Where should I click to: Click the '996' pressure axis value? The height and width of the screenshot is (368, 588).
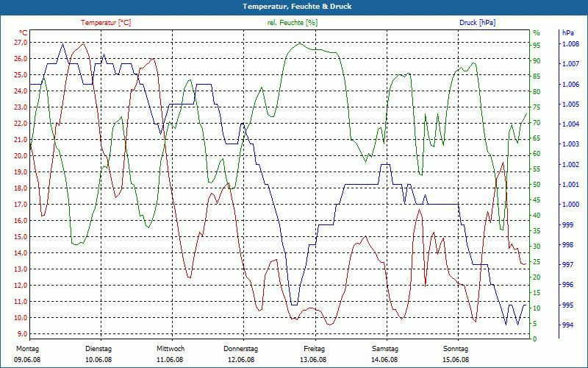[x=568, y=285]
